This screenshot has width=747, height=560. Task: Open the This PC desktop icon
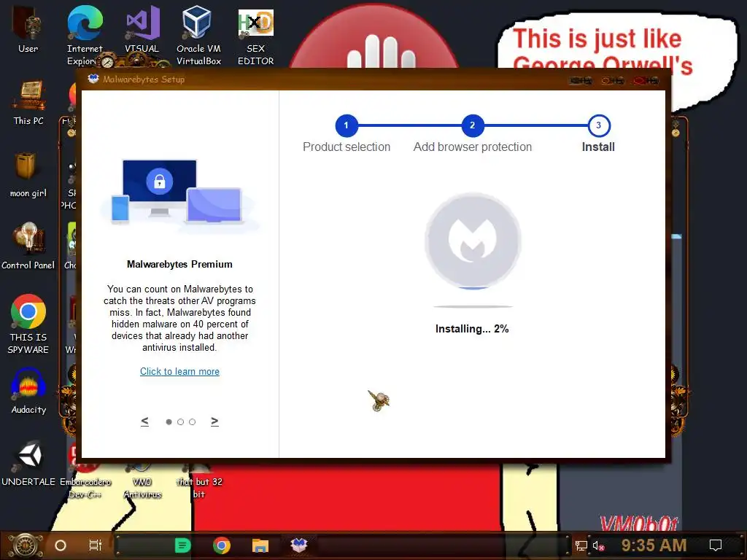(28, 102)
